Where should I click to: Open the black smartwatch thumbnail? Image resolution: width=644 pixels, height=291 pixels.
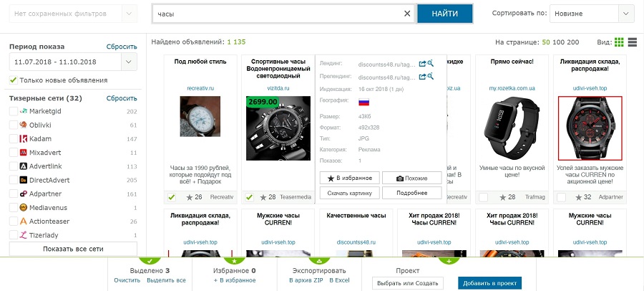tap(512, 128)
